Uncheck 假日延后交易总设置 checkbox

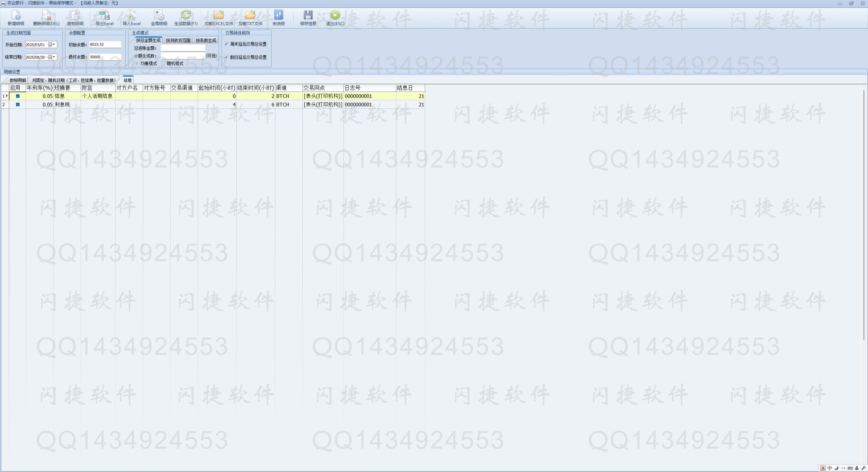pyautogui.click(x=226, y=57)
